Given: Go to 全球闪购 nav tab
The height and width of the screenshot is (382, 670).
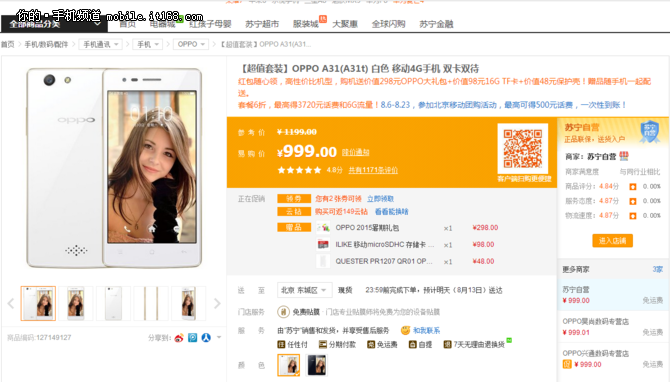Looking at the screenshot, I should [x=388, y=24].
